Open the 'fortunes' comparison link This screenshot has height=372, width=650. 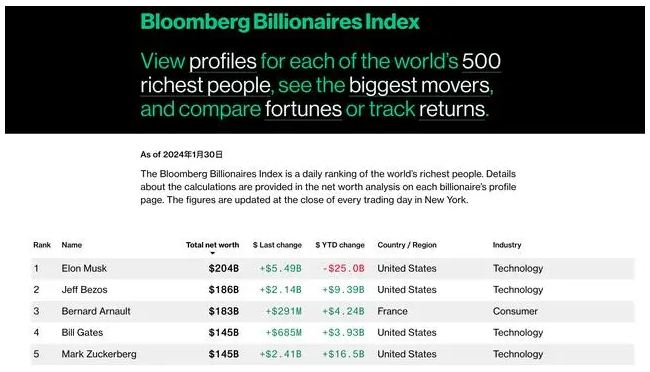[x=303, y=109]
